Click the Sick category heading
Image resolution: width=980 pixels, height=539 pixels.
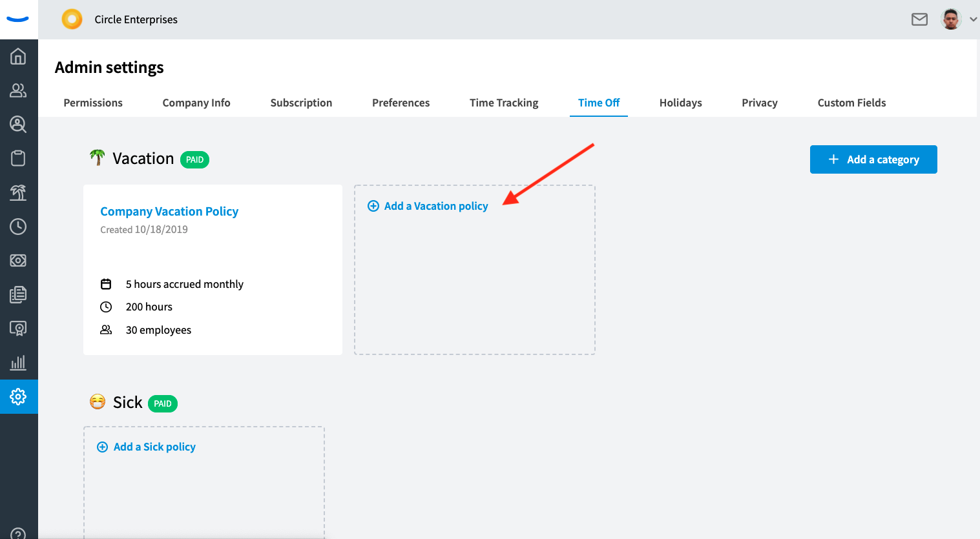click(x=127, y=402)
